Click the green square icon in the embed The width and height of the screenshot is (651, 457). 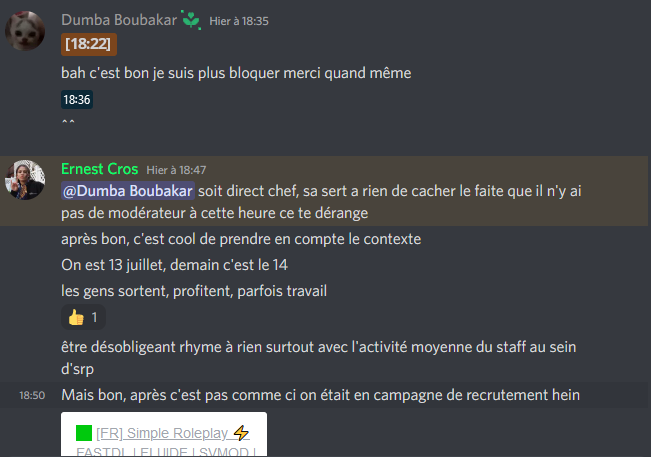[84, 433]
